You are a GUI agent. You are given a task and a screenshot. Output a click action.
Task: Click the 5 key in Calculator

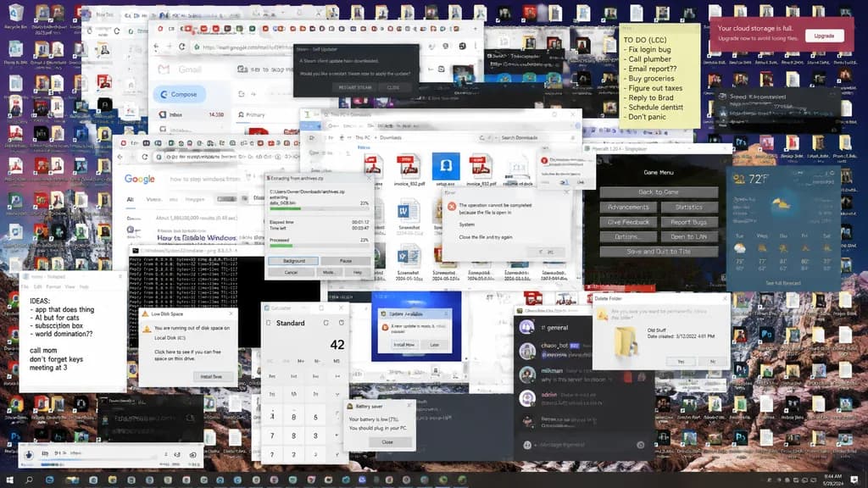click(x=315, y=417)
